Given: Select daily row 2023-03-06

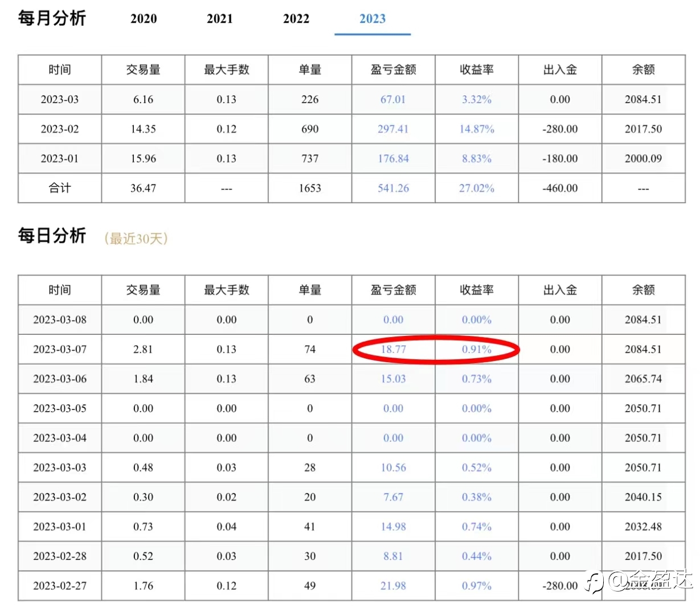Looking at the screenshot, I should [351, 379].
